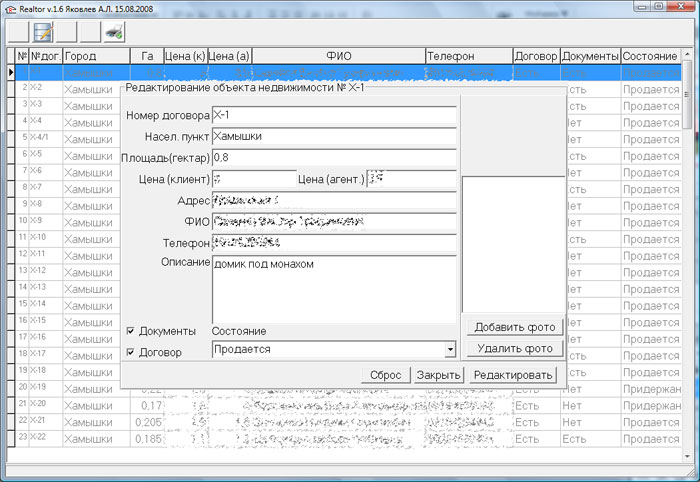Click the Телефон input field in dialog

coord(334,243)
